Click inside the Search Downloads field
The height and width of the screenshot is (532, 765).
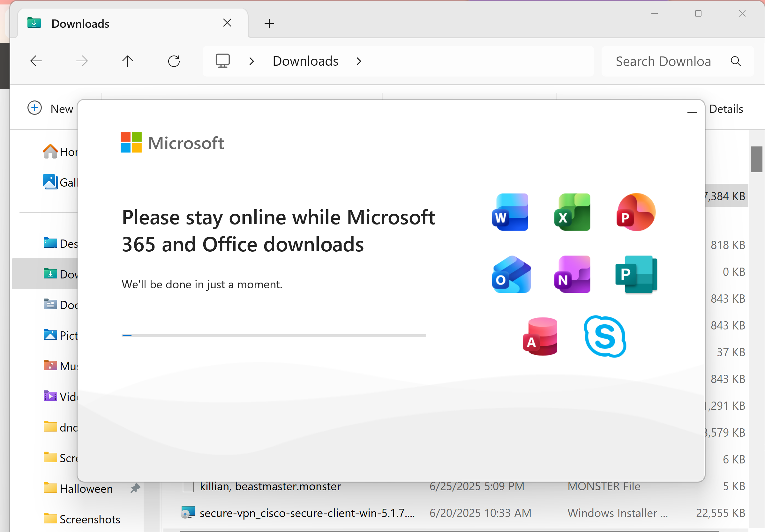pos(663,61)
